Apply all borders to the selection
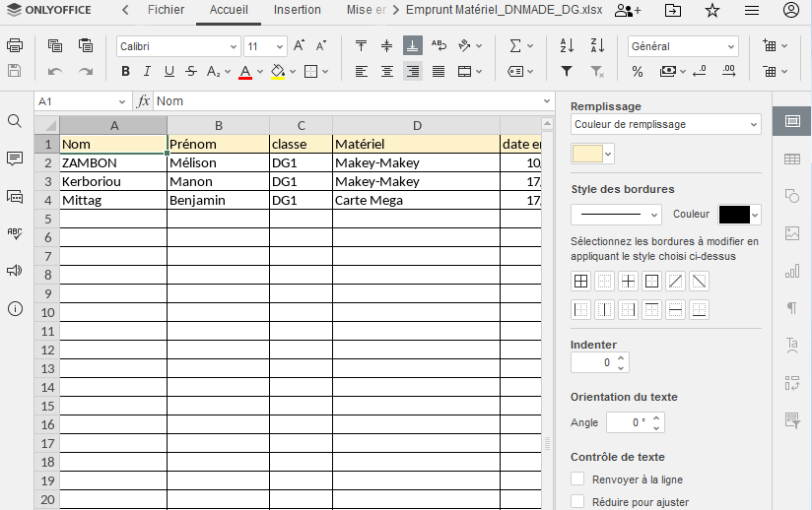This screenshot has height=510, width=812. point(581,282)
